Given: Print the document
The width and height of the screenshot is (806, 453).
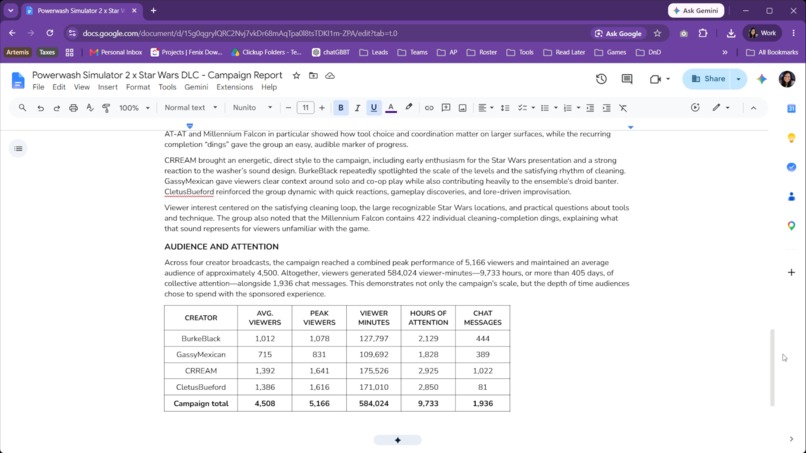Looking at the screenshot, I should coord(74,108).
